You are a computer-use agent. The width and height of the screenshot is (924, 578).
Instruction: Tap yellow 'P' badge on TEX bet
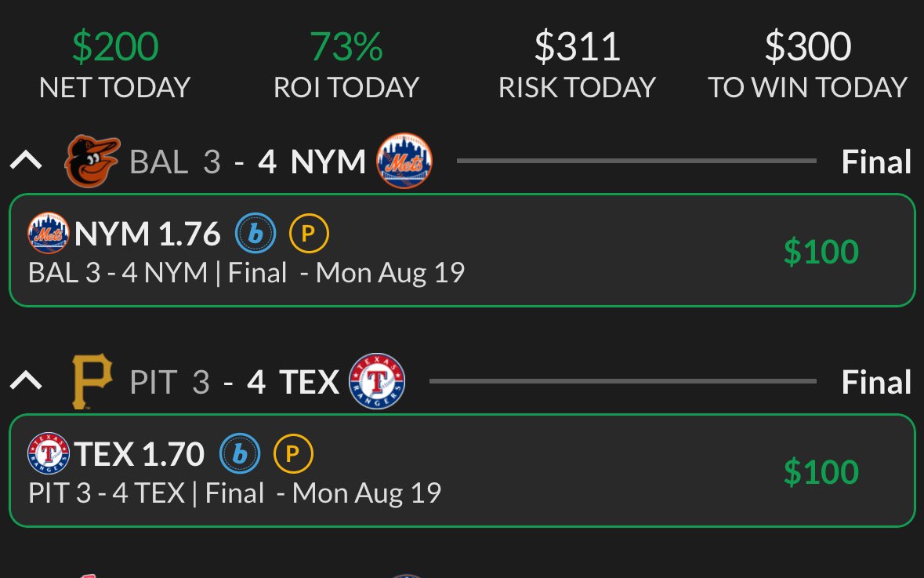[x=293, y=454]
